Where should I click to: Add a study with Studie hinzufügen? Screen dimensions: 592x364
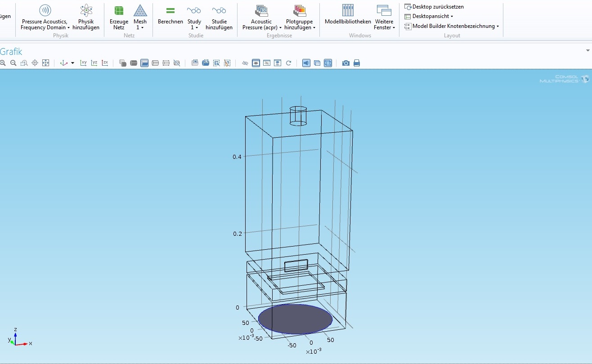coord(219,17)
